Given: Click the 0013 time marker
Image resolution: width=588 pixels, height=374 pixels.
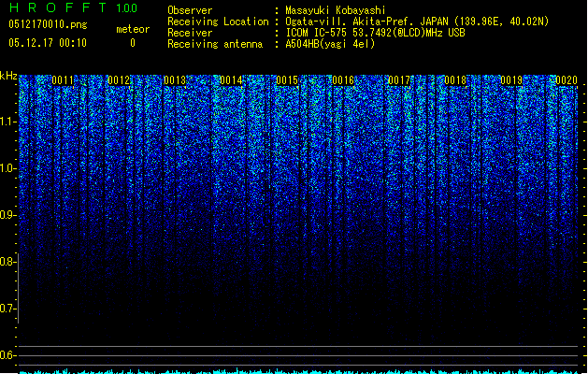Looking at the screenshot, I should pyautogui.click(x=175, y=80).
